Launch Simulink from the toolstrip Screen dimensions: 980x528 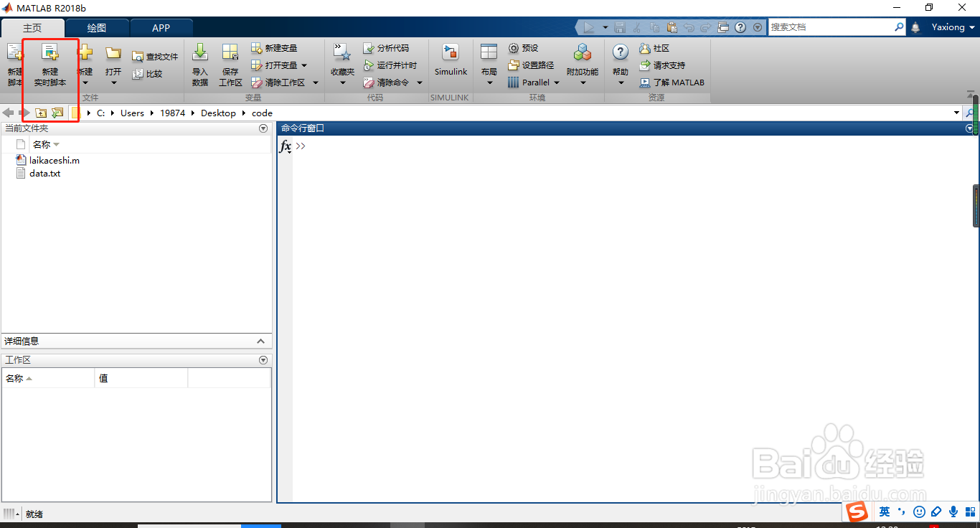point(451,60)
